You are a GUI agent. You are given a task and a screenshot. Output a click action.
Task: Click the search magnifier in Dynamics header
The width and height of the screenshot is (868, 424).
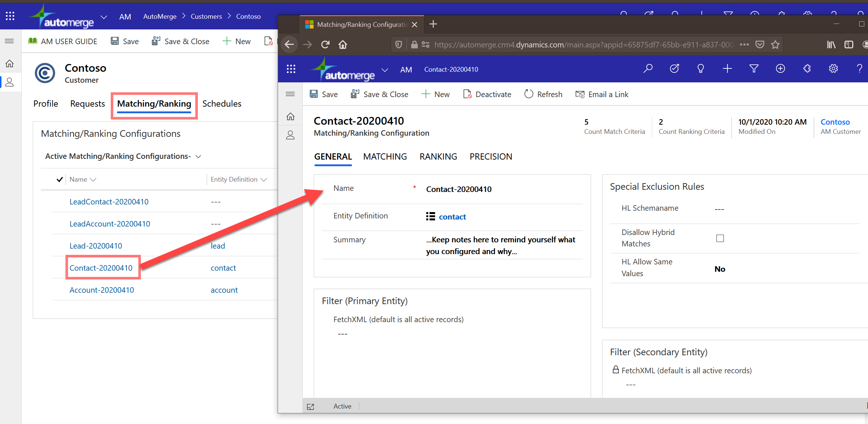648,69
